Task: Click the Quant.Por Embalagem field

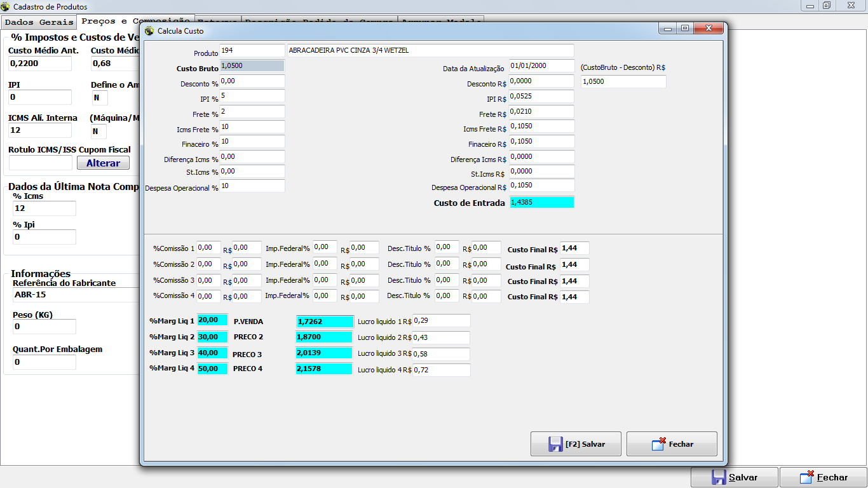Action: 44,362
